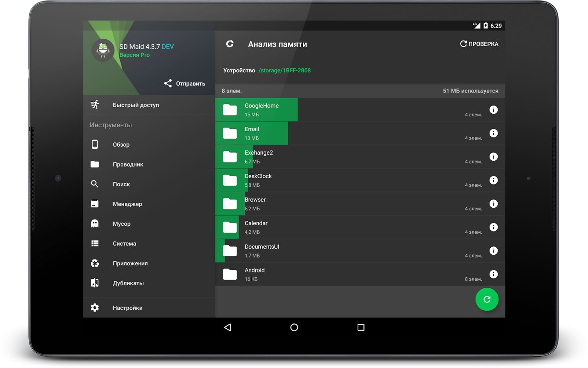
Task: Click the list icon for Система
Action: coord(95,243)
